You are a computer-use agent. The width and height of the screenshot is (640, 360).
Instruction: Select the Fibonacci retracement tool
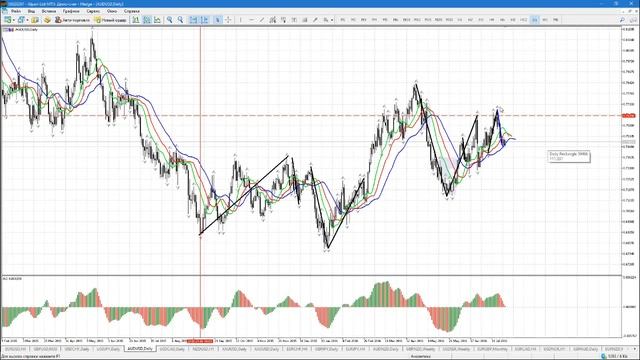pyautogui.click(x=283, y=20)
